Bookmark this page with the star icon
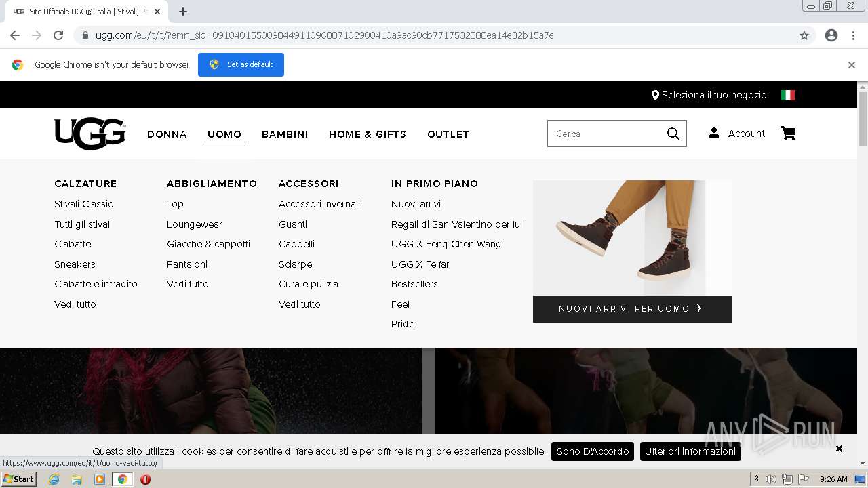868x488 pixels. click(x=804, y=35)
